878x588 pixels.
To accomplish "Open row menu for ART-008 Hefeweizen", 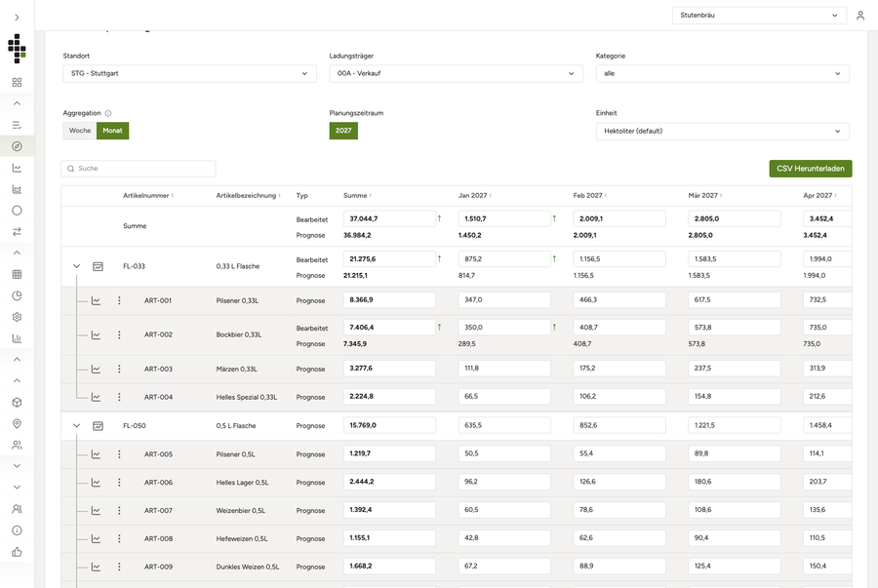I will pos(119,538).
